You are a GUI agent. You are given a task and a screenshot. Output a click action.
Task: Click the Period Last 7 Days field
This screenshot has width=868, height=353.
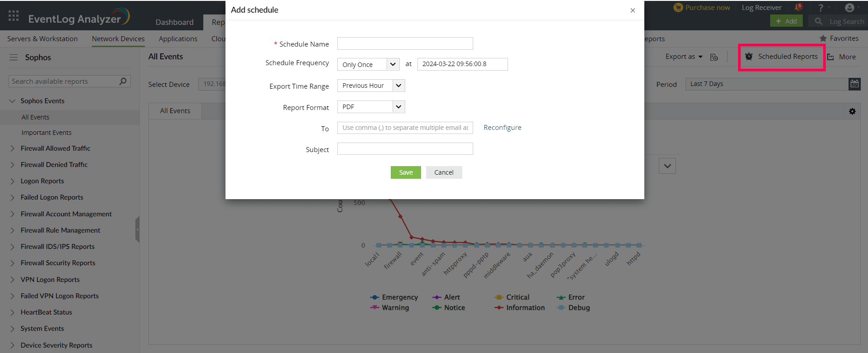coord(767,84)
